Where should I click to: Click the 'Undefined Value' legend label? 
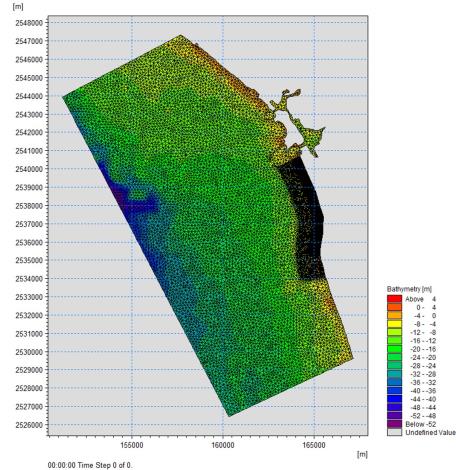pyautogui.click(x=430, y=432)
